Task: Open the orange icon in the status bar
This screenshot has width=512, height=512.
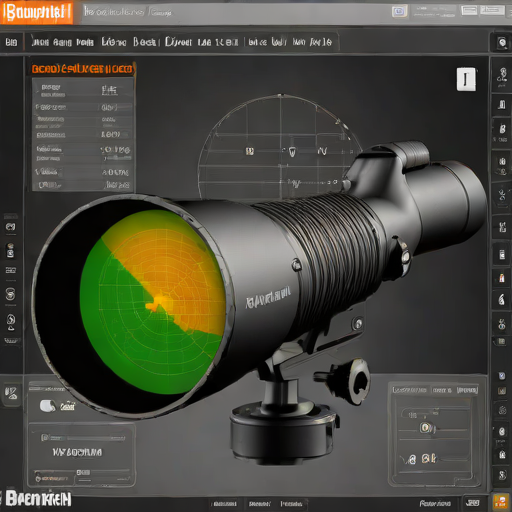Action: coord(501,502)
